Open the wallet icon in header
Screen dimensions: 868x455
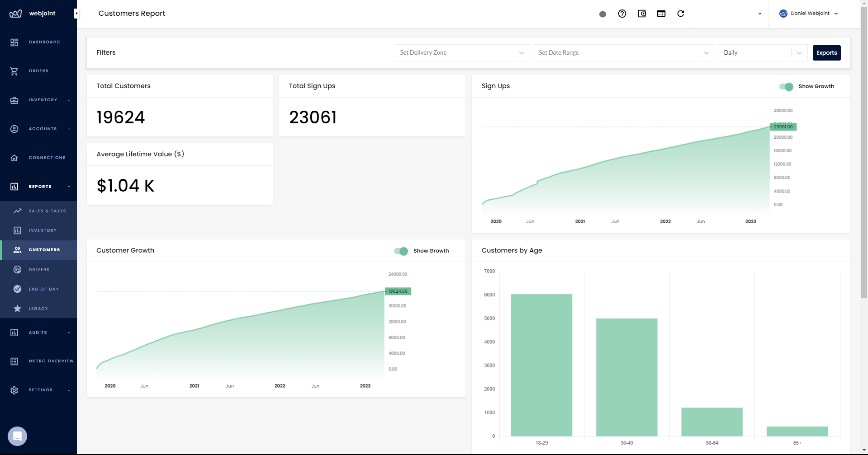[x=641, y=14]
